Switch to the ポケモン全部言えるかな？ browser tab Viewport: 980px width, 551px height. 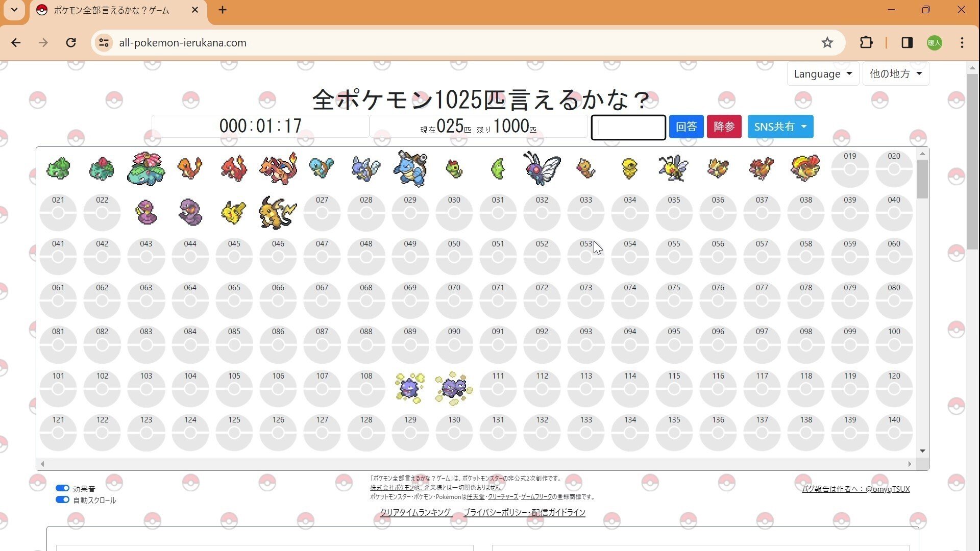pos(110,10)
